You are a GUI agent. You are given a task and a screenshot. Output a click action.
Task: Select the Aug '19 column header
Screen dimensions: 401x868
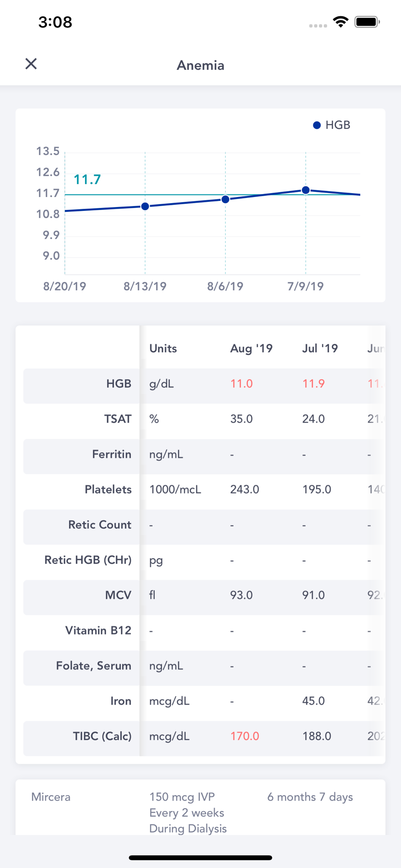coord(251,349)
